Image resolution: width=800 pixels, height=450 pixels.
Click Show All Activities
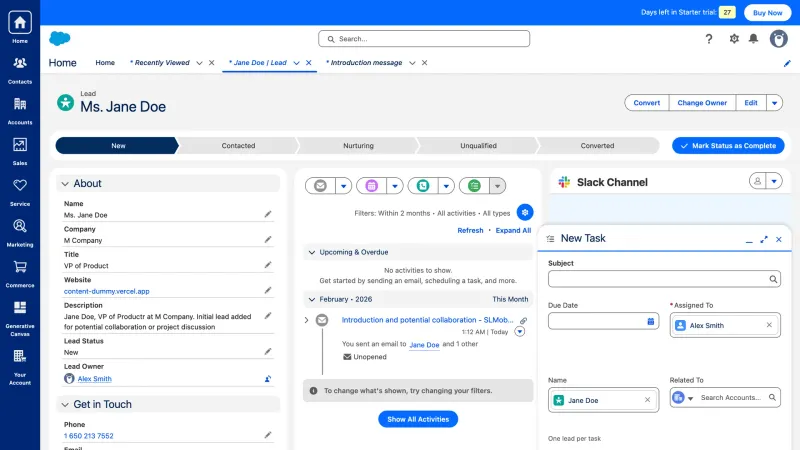[x=418, y=419]
